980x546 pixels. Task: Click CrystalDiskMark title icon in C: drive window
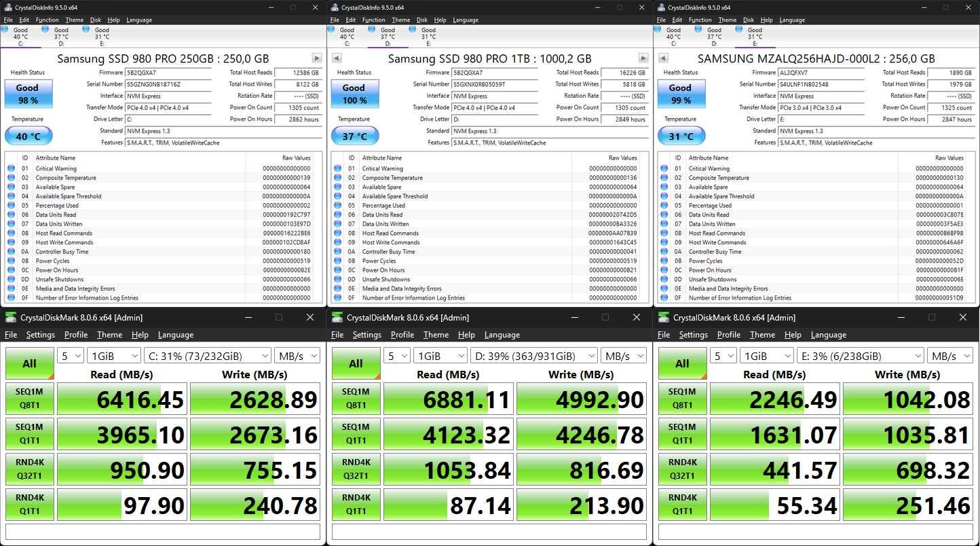10,317
